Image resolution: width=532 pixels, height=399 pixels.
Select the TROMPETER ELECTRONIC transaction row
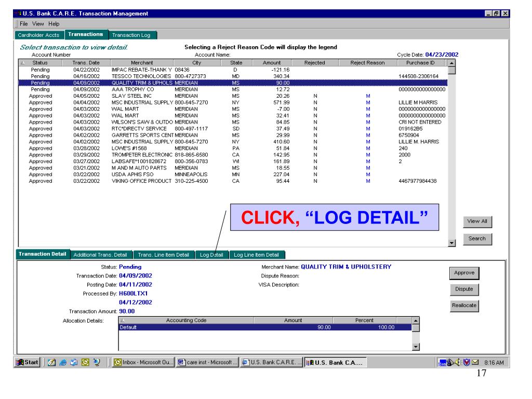233,155
